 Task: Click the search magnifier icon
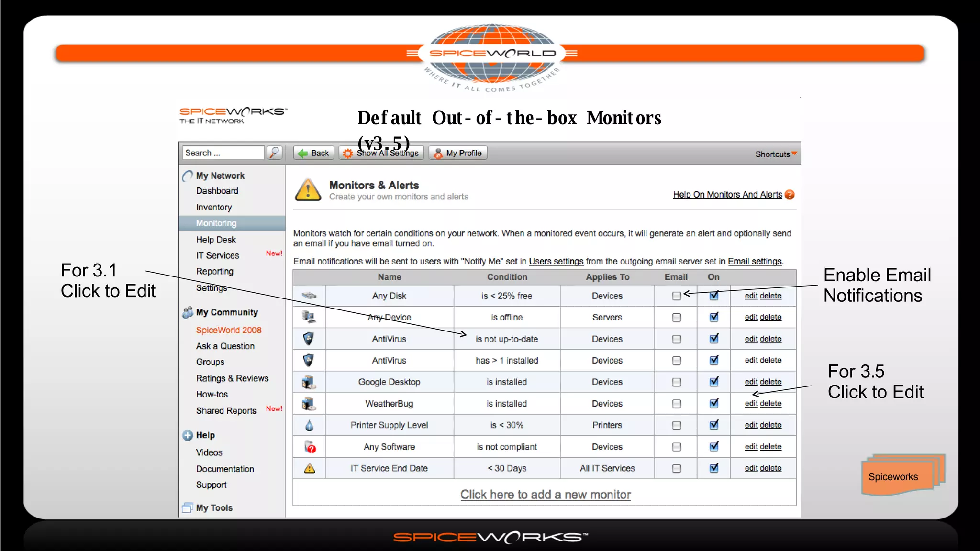pyautogui.click(x=274, y=153)
